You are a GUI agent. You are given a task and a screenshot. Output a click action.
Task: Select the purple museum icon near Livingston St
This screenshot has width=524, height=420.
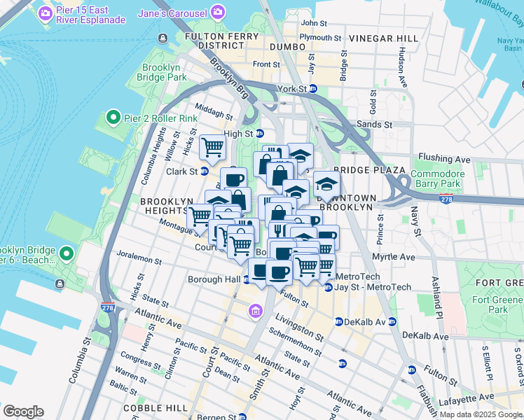point(256,311)
